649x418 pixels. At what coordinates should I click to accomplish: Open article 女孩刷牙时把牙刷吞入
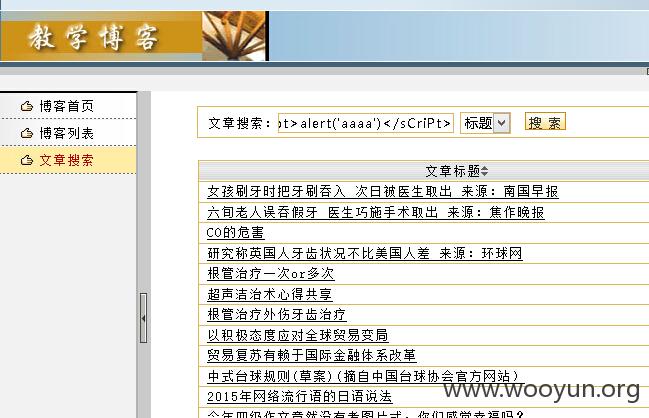[383, 192]
